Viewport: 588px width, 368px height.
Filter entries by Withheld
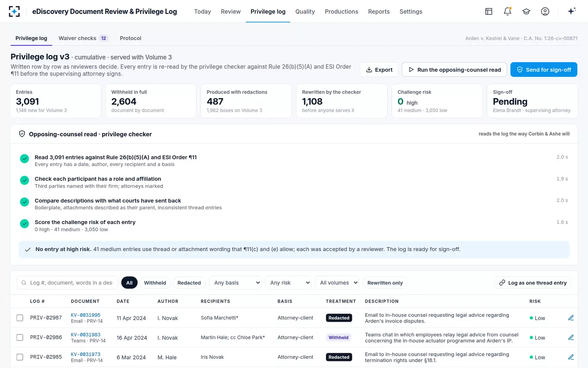[x=155, y=283]
